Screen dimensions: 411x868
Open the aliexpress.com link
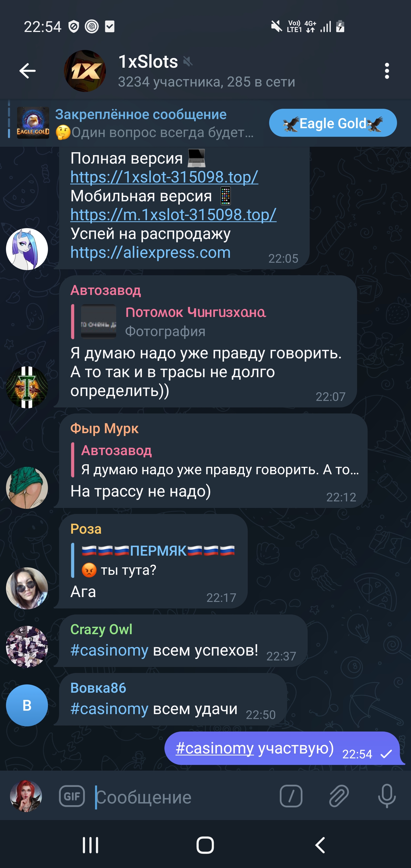tap(150, 252)
